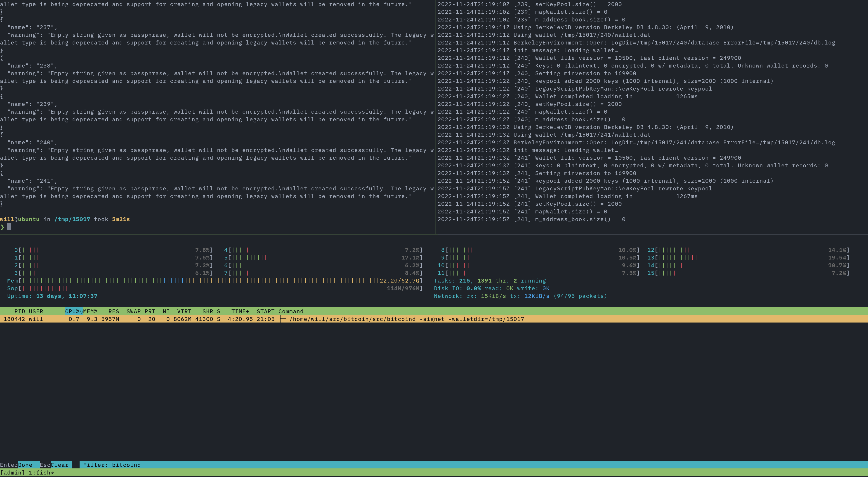
Task: Click the Command column header
Action: 291,311
